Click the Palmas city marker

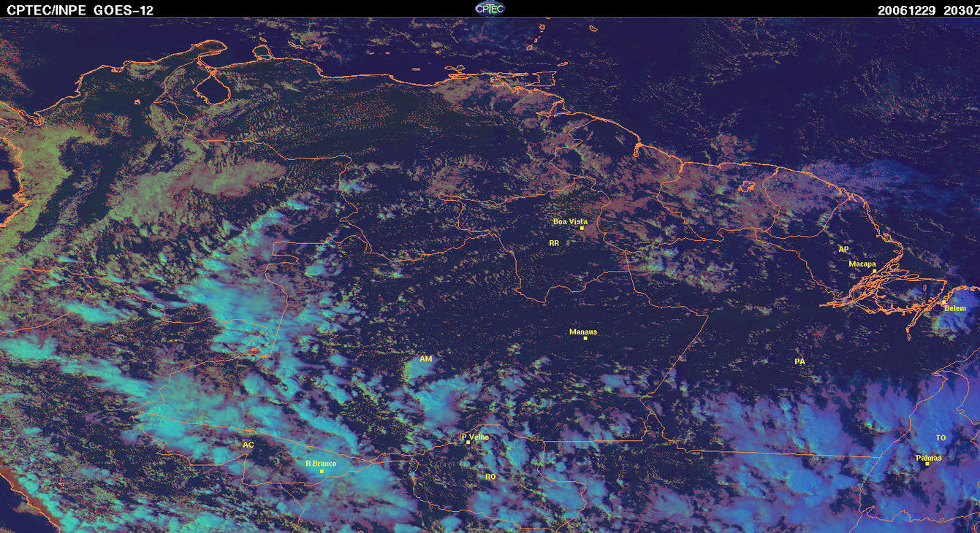point(927,464)
